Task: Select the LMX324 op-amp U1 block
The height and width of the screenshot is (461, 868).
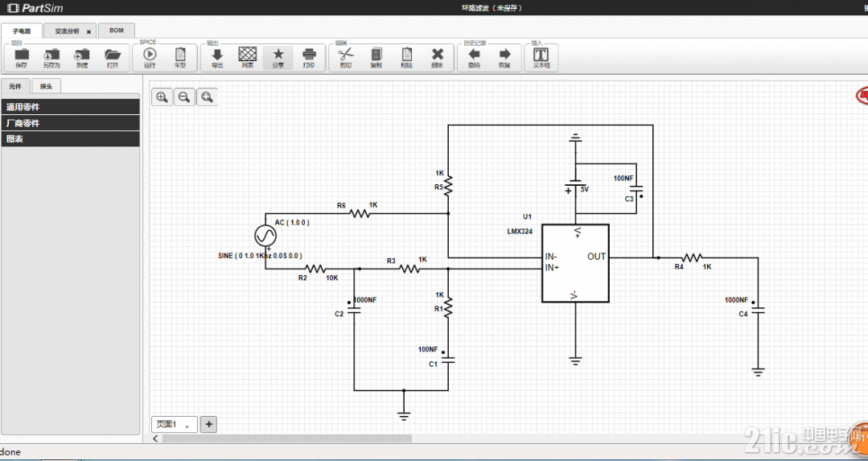Action: pos(575,263)
